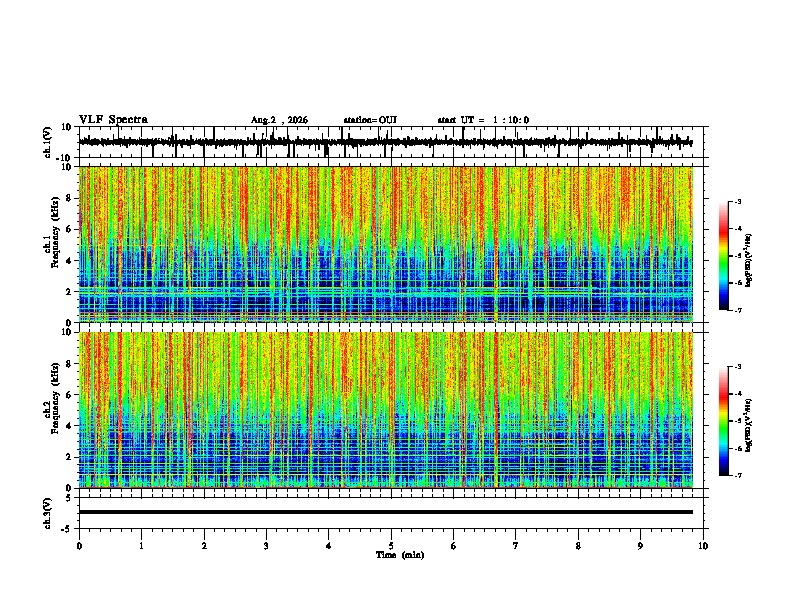Click the 'ch.3(V)' axis label
Image resolution: width=792 pixels, height=612 pixels.
[x=48, y=513]
